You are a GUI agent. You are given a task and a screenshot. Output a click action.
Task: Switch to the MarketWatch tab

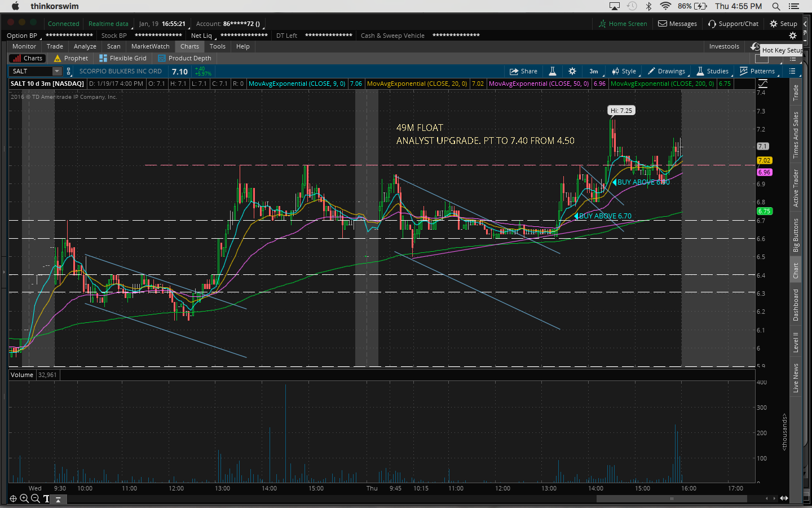(150, 46)
